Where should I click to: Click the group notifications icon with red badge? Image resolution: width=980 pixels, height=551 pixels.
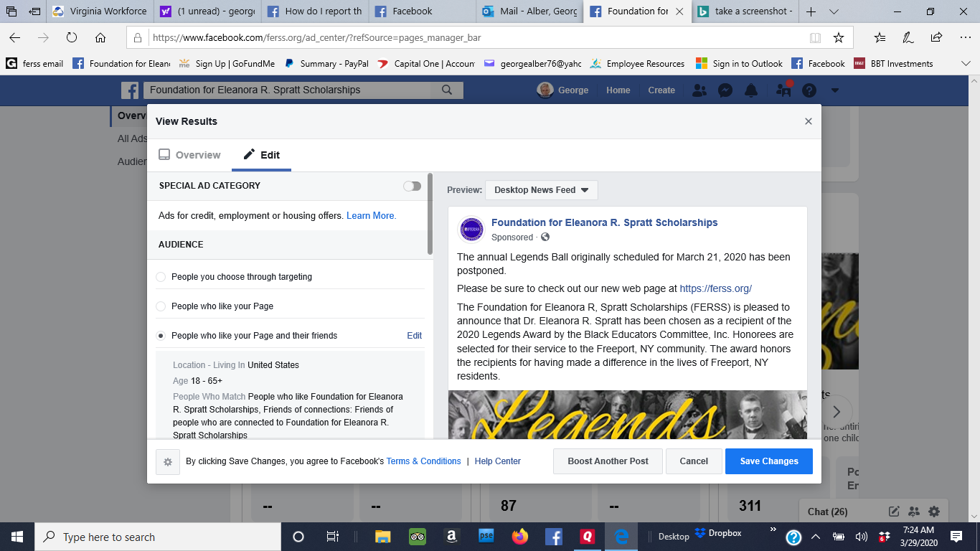coord(783,90)
